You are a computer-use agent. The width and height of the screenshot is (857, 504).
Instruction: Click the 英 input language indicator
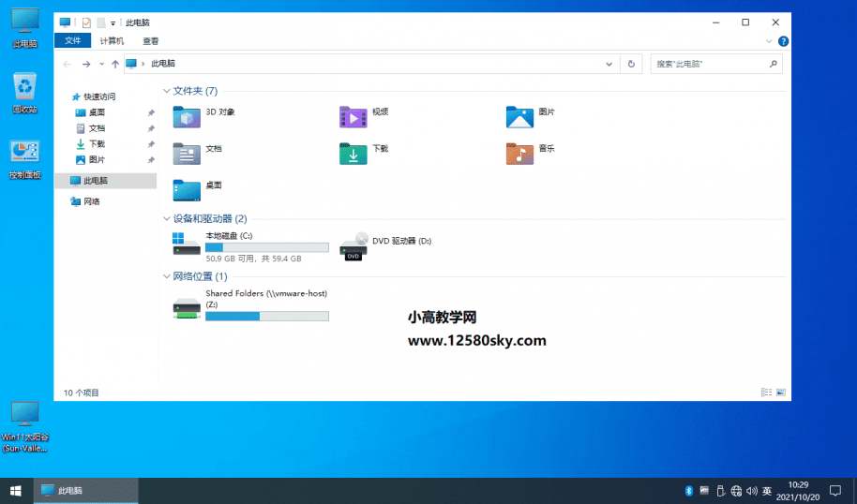click(767, 491)
